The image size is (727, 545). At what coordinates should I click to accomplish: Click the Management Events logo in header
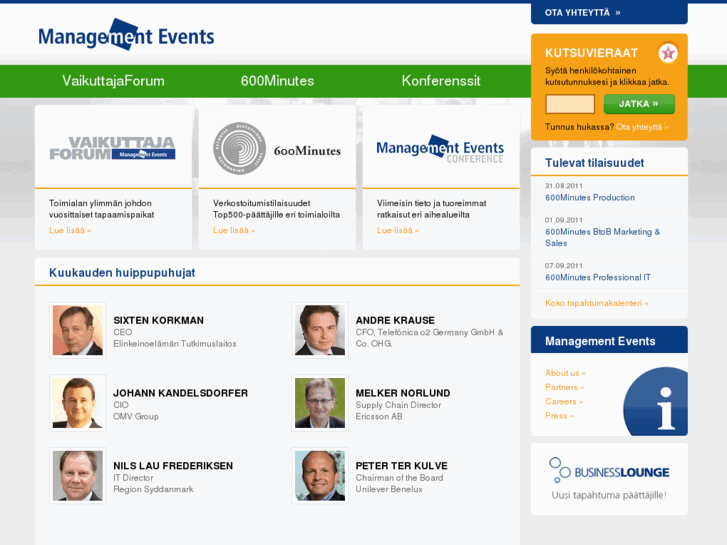pos(126,35)
